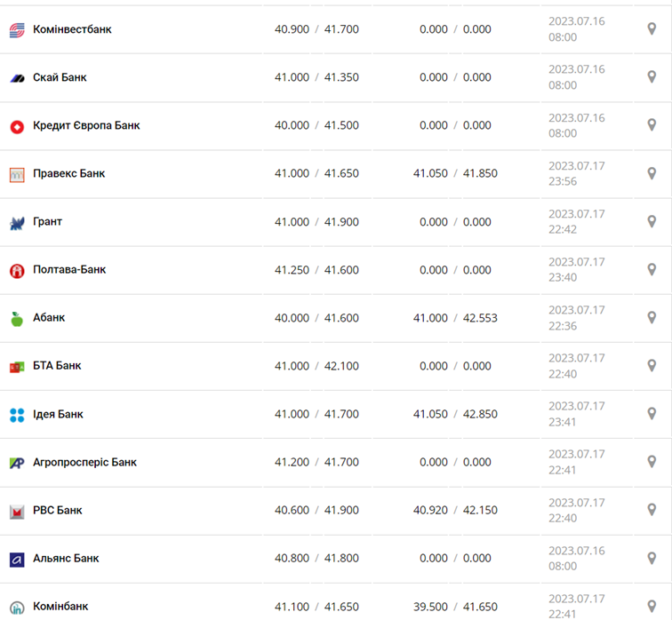Open the Комінбанк bank link

click(60, 606)
